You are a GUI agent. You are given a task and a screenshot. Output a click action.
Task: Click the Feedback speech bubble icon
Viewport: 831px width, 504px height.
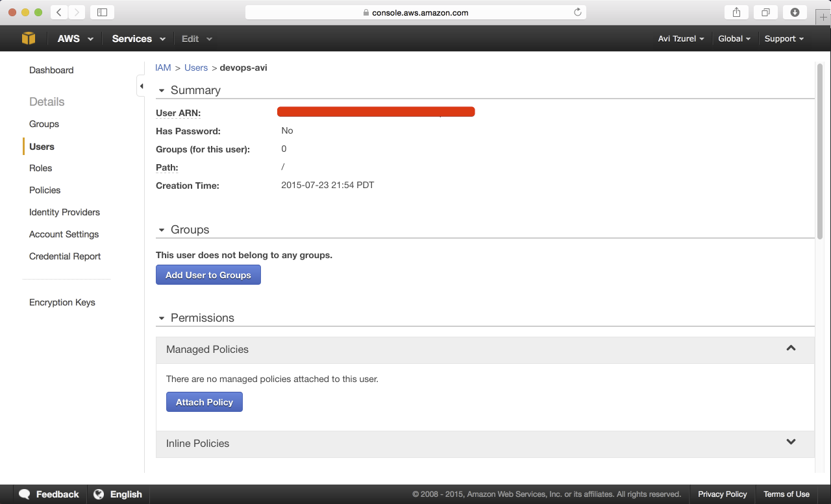(25, 494)
